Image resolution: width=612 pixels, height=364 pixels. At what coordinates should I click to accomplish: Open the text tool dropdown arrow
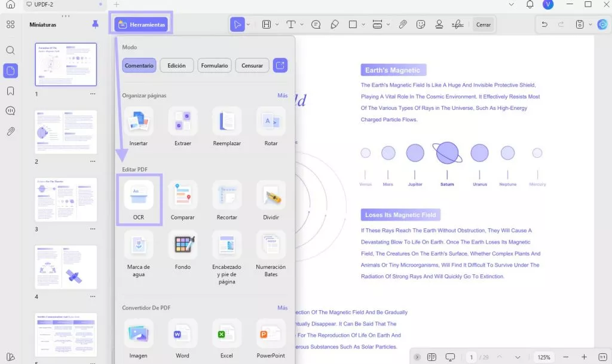(x=302, y=25)
